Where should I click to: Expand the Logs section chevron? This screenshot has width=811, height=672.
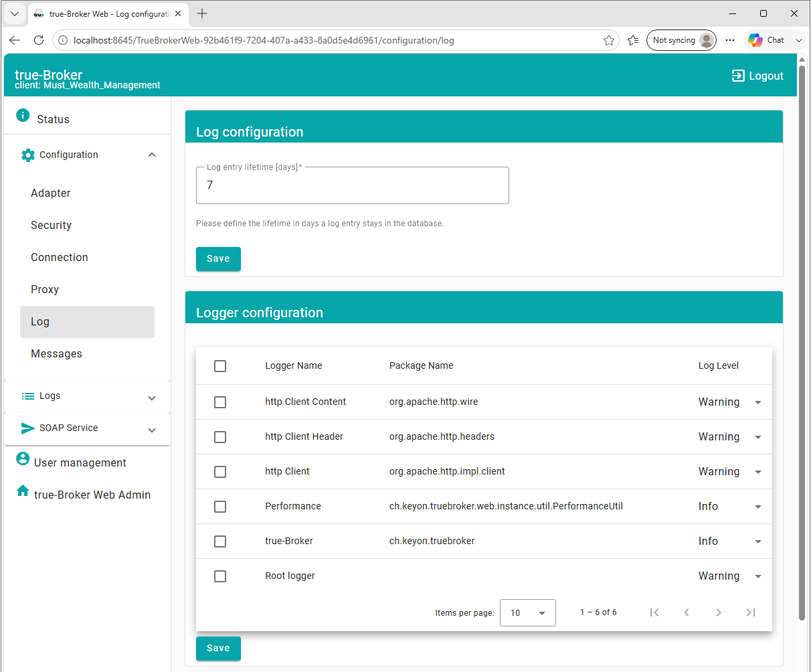point(152,398)
